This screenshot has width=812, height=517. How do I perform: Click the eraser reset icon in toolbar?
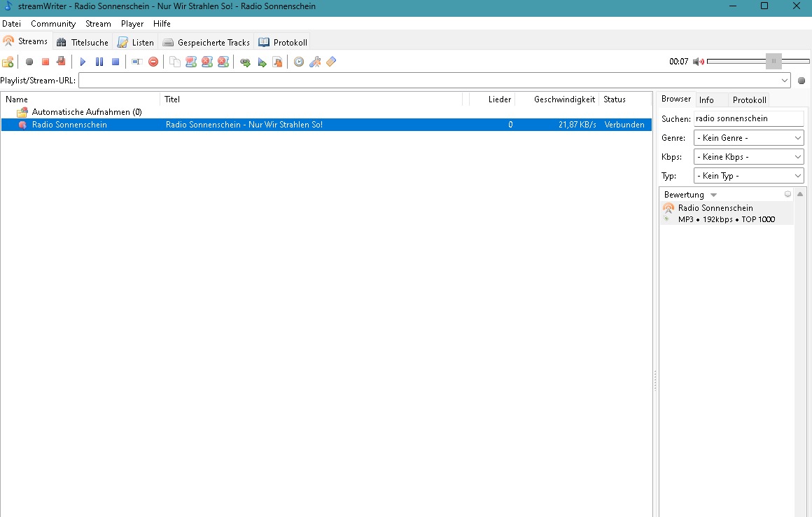[x=331, y=62]
